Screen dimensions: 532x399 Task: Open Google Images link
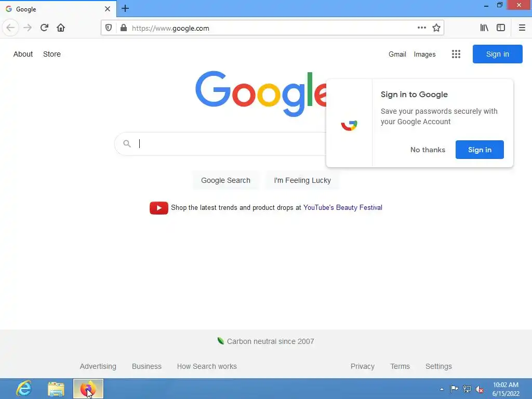click(424, 54)
